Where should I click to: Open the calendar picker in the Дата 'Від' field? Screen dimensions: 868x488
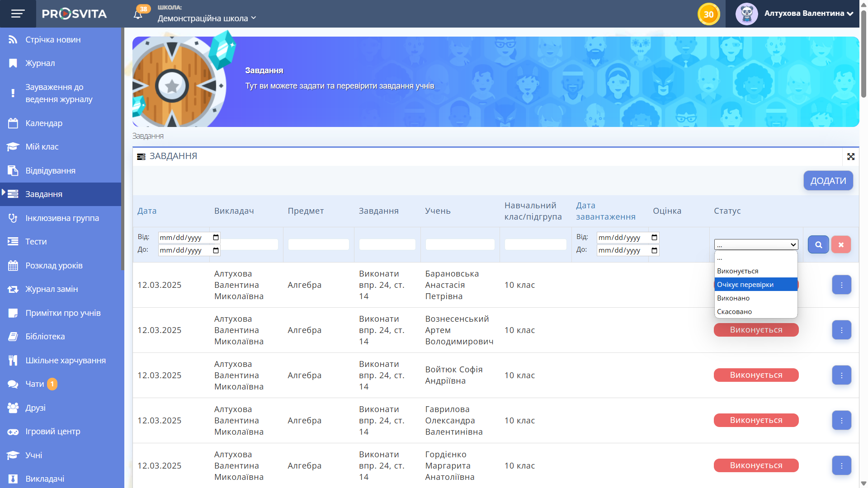click(216, 238)
